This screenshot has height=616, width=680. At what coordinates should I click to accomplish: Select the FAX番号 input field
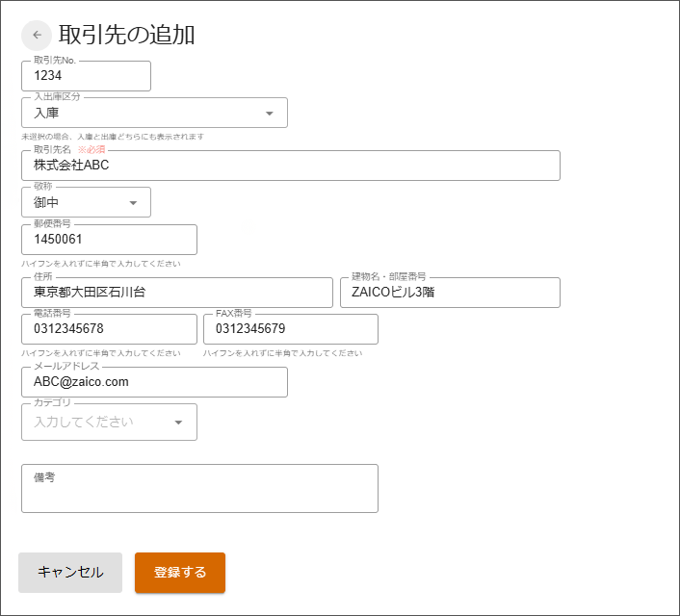[291, 329]
